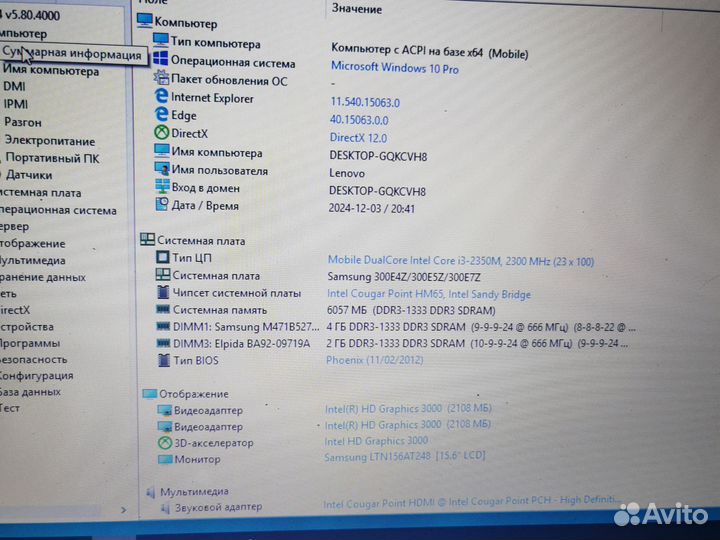
Task: Click the DirectX Xbox icon
Action: tap(162, 133)
